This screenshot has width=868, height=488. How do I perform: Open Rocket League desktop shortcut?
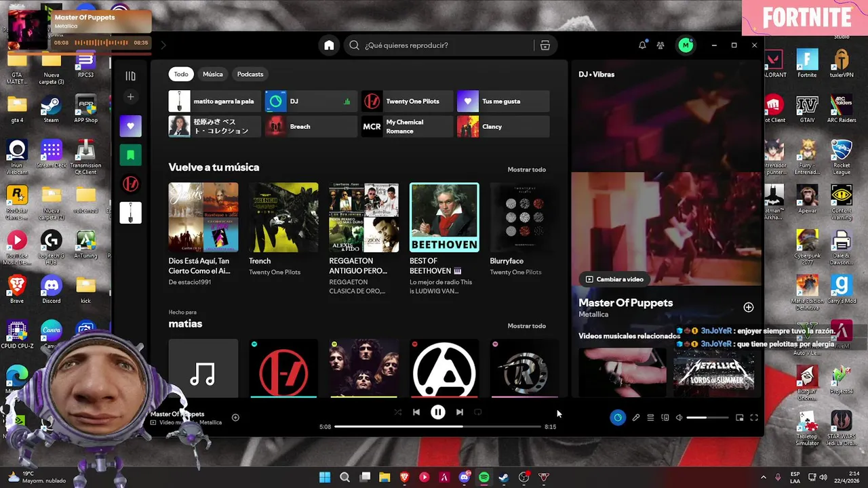pyautogui.click(x=842, y=155)
